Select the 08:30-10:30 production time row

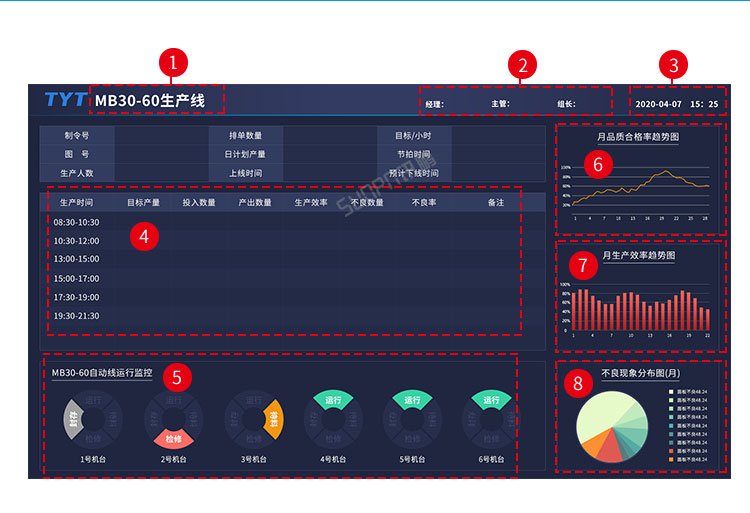pyautogui.click(x=76, y=222)
